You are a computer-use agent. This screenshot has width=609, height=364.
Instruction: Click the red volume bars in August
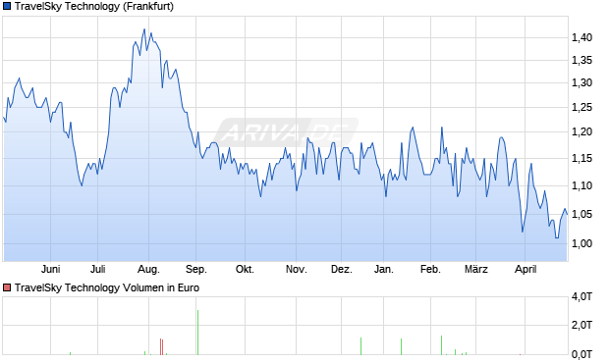point(161,346)
